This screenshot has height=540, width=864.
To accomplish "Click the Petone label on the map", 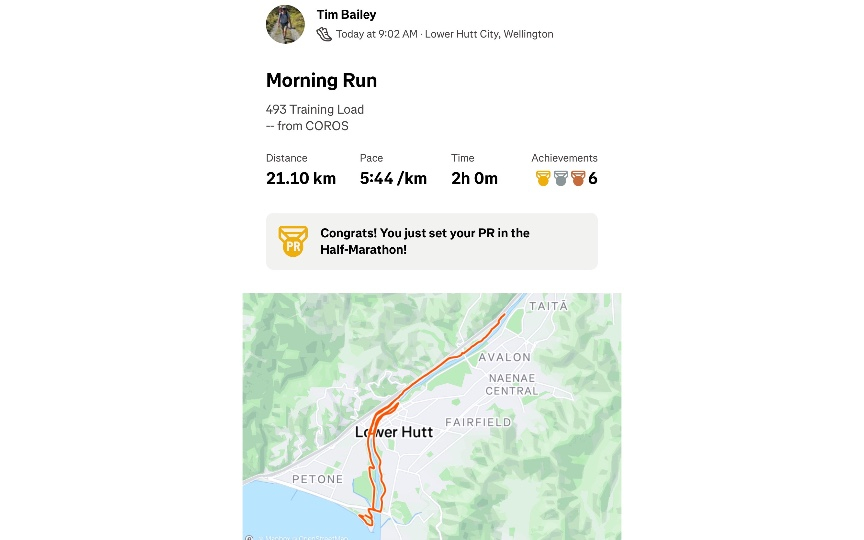I will (x=317, y=480).
